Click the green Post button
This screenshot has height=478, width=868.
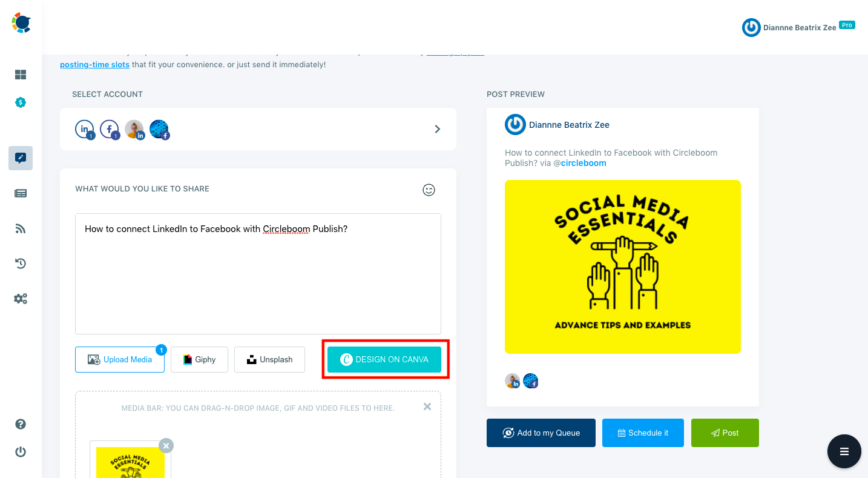tap(725, 433)
